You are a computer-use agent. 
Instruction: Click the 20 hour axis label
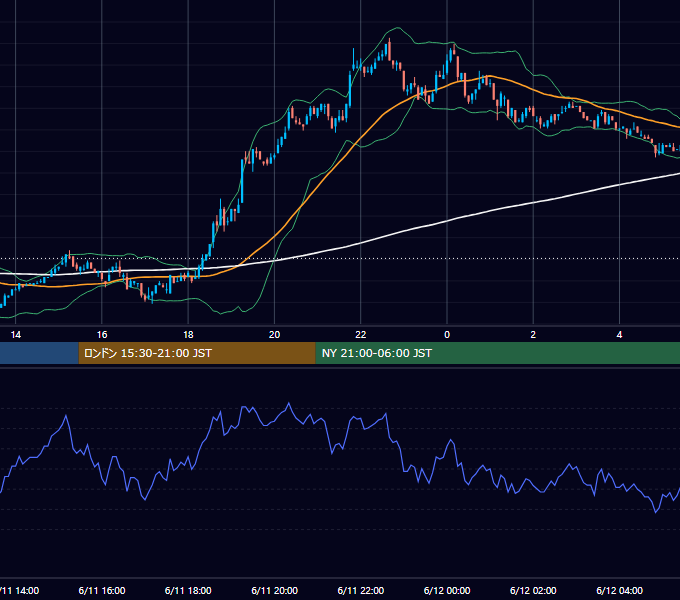click(275, 335)
